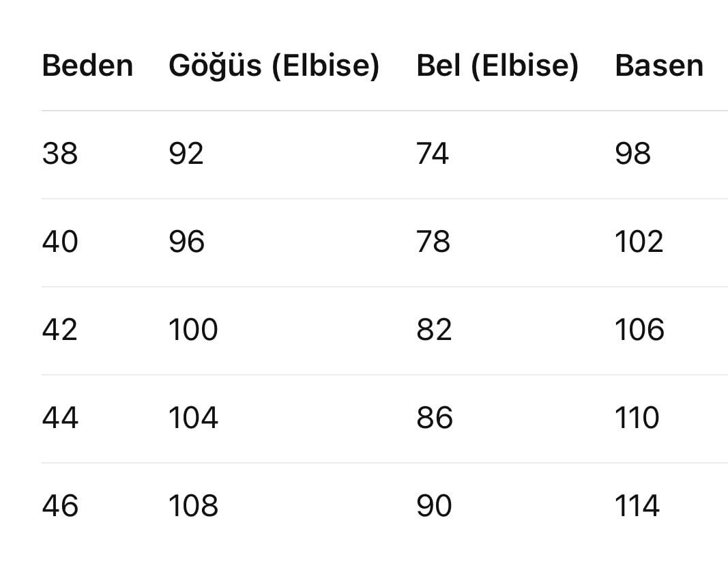Click the chest measurement 100 cell

pos(193,330)
